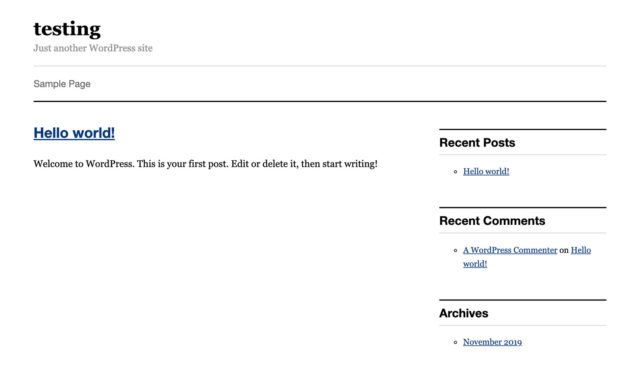
Task: Select Hello world! under Recent Posts
Action: (486, 171)
